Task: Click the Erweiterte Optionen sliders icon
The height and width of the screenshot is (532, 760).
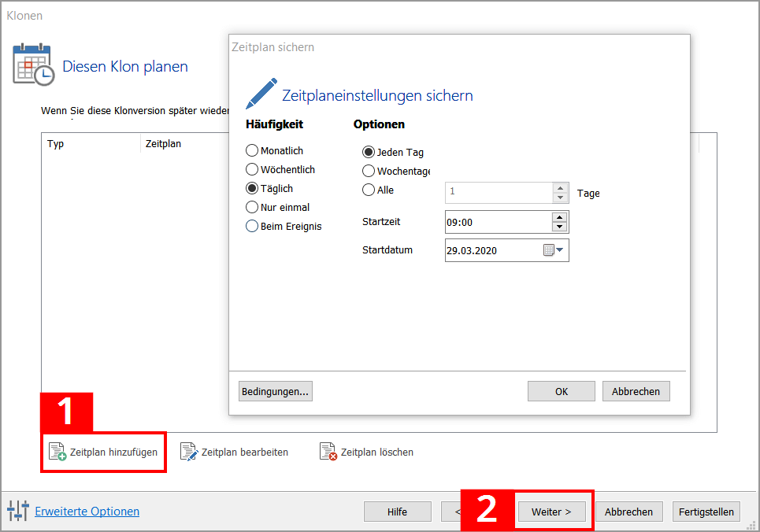Action: (18, 511)
